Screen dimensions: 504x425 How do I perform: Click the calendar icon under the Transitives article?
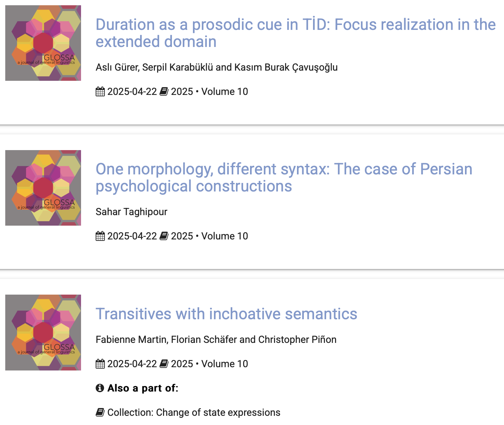(x=100, y=364)
